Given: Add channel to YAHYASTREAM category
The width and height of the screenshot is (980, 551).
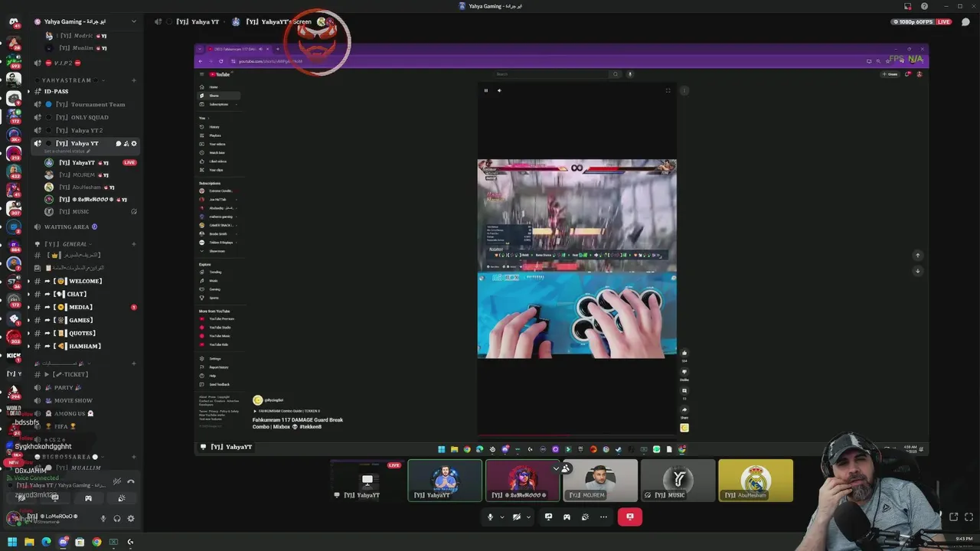Looking at the screenshot, I should click(x=134, y=80).
